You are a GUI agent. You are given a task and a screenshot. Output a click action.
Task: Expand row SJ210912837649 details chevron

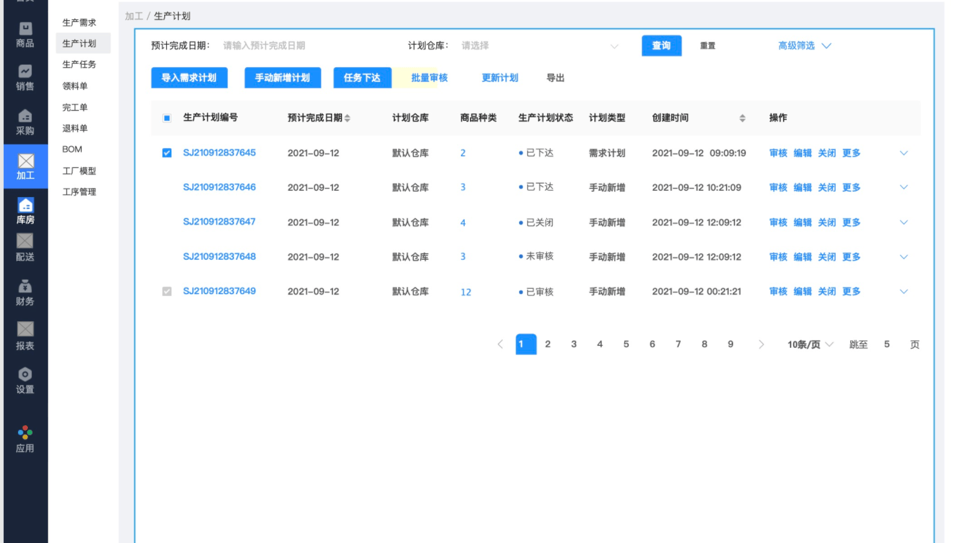point(904,292)
